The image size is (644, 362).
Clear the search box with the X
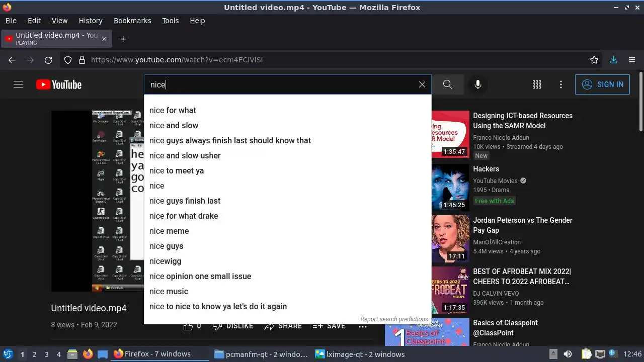pos(422,84)
